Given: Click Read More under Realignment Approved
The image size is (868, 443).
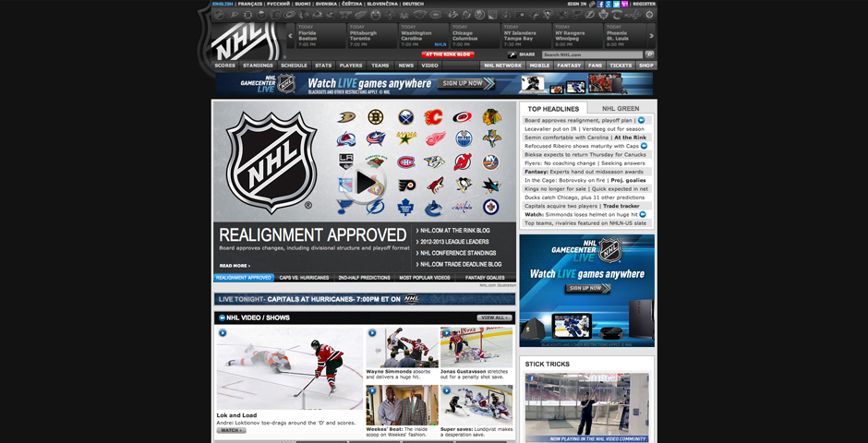Looking at the screenshot, I should pyautogui.click(x=235, y=266).
